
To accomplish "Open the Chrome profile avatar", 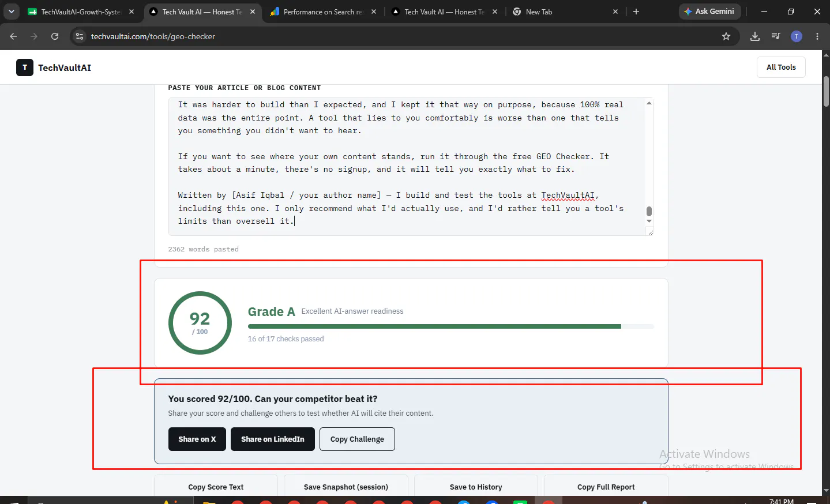I will (797, 36).
